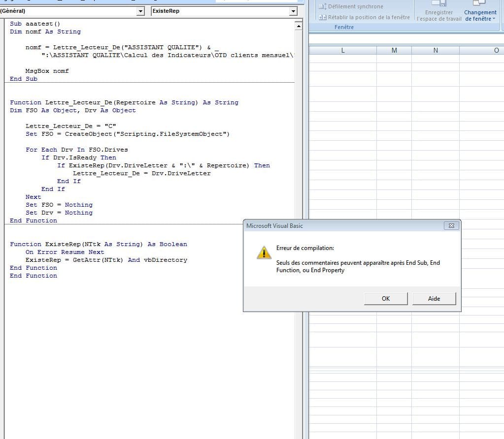504x439 pixels.
Task: Select column L header
Action: pos(343,50)
